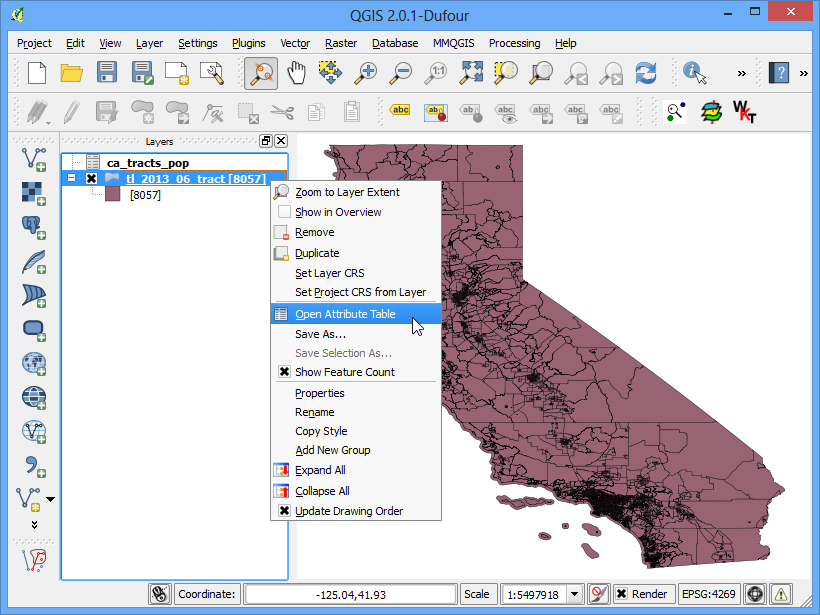Collapse the tl_2013_06_tract layer tree node

click(71, 178)
